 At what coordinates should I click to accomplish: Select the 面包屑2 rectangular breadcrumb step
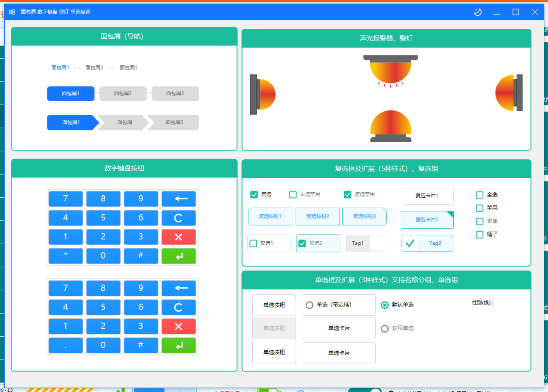123,93
